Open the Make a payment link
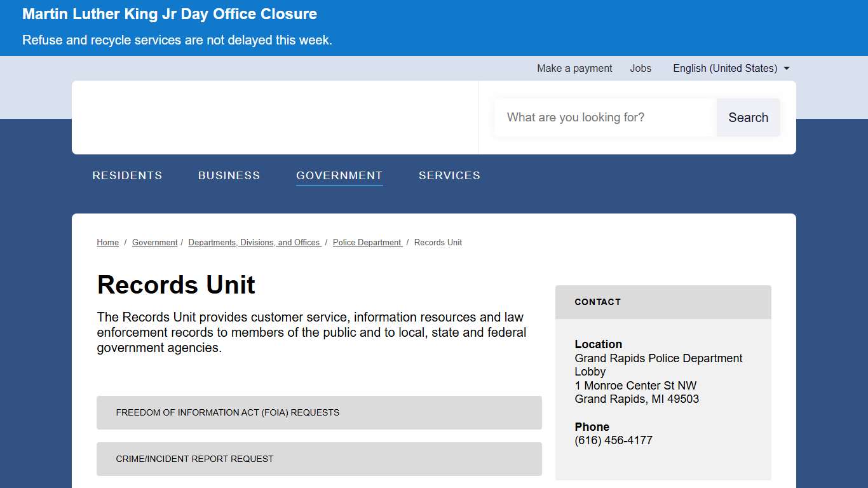The image size is (868, 488). click(574, 68)
